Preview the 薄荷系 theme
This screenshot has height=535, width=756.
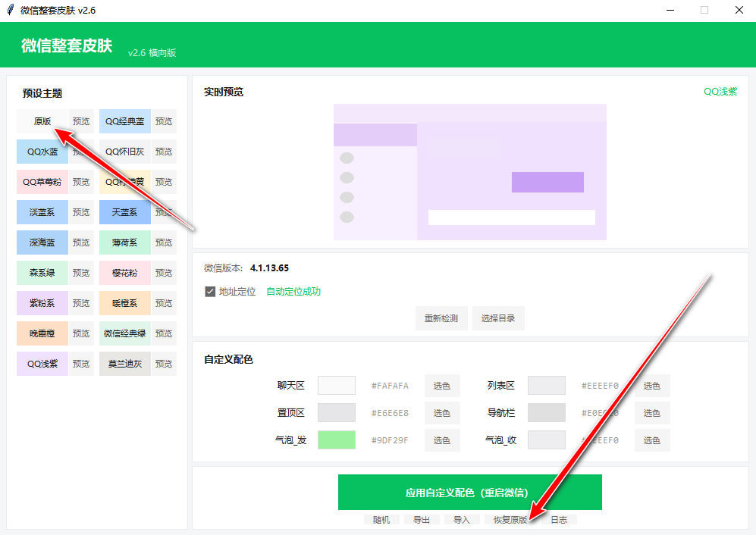click(164, 242)
